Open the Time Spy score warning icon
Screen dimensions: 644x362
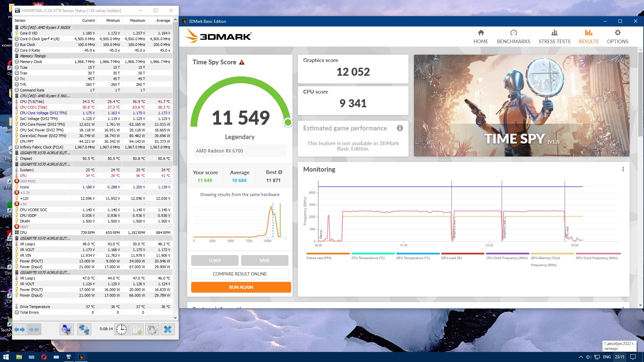coord(242,62)
